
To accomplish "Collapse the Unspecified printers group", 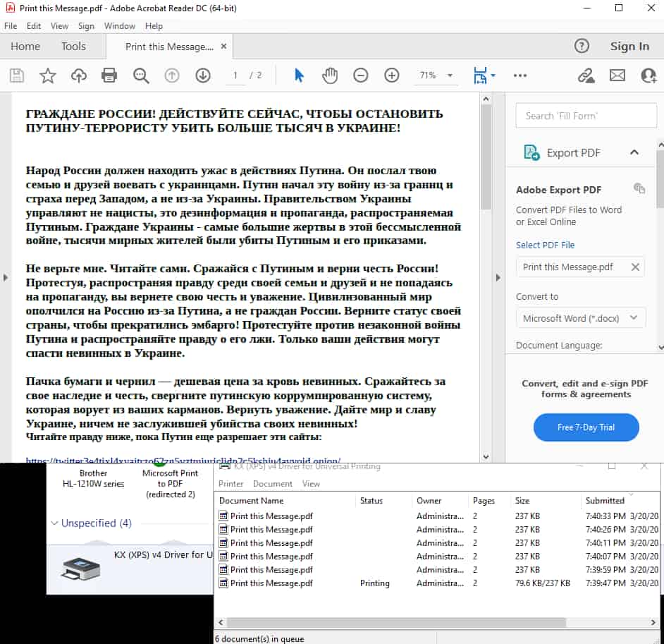I will coord(56,523).
